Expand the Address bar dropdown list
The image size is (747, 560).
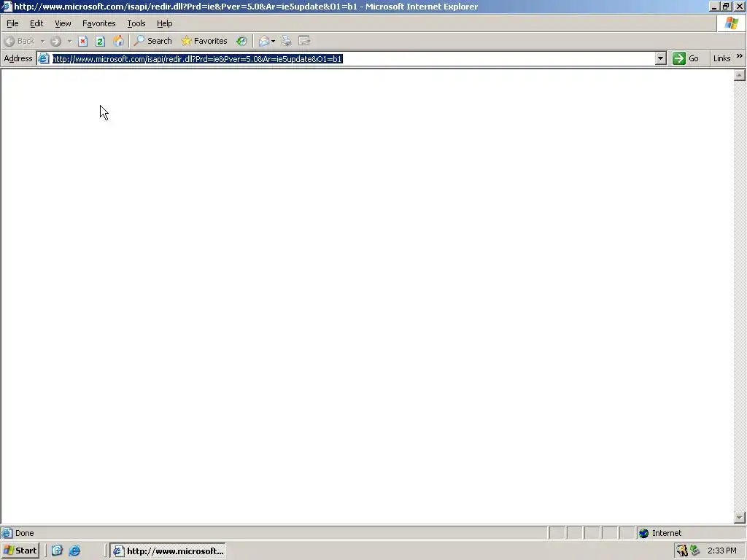(x=660, y=58)
